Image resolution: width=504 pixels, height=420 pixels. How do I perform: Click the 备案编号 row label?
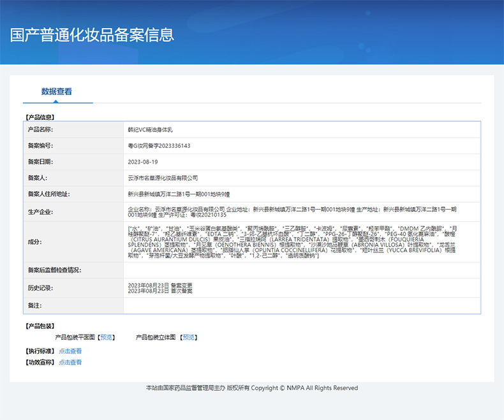click(40, 145)
